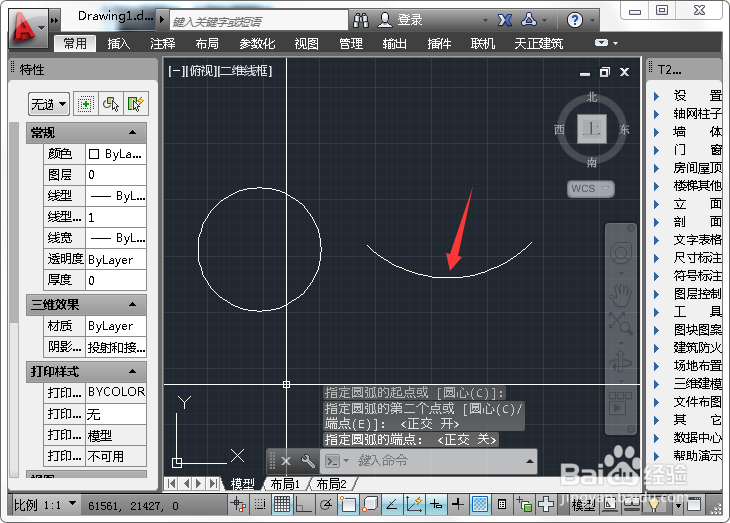Click Zoom Extents in navigation bar
The height and width of the screenshot is (523, 730).
tap(621, 323)
